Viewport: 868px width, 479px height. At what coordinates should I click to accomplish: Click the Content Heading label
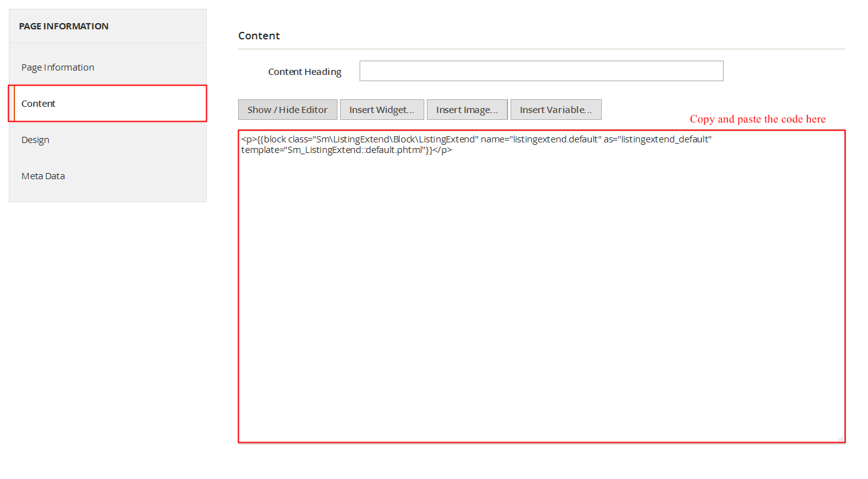(x=304, y=72)
